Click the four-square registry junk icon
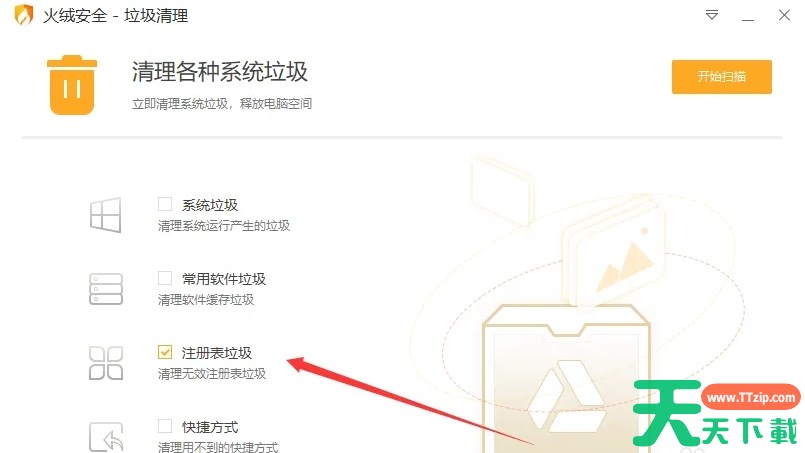The image size is (805, 453). coord(106,363)
